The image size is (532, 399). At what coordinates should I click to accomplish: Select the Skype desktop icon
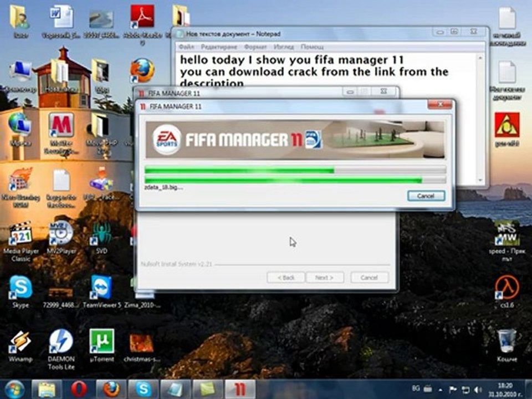(21, 291)
